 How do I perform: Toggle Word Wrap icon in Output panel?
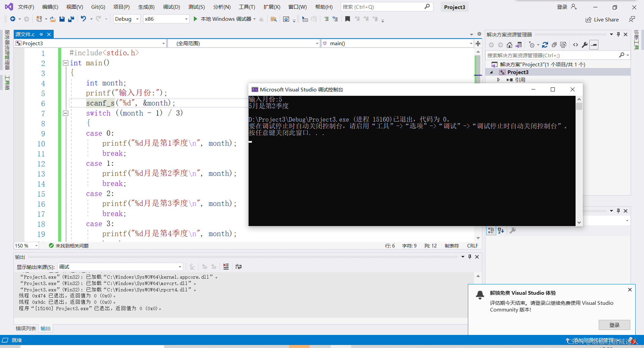click(x=238, y=267)
